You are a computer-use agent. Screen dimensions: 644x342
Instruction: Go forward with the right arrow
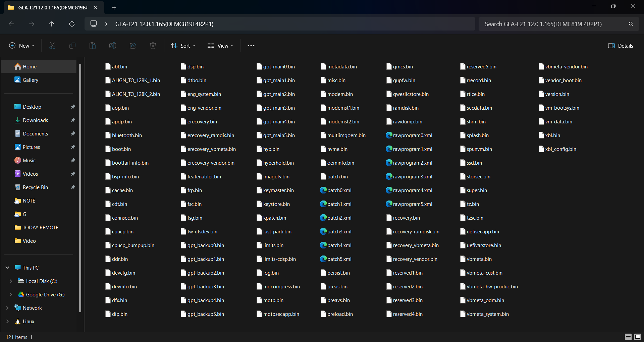click(x=32, y=24)
